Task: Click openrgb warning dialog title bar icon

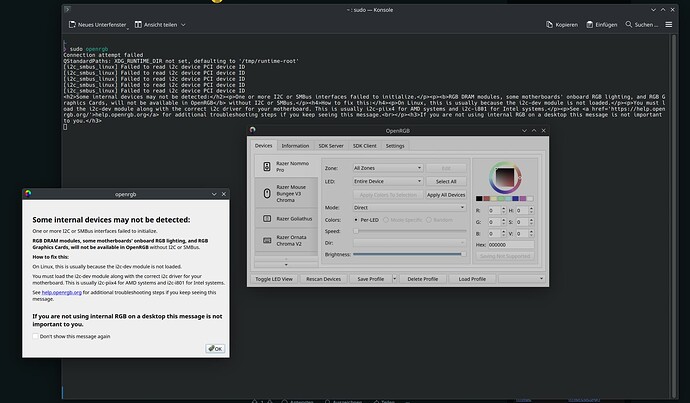Action: tap(28, 193)
